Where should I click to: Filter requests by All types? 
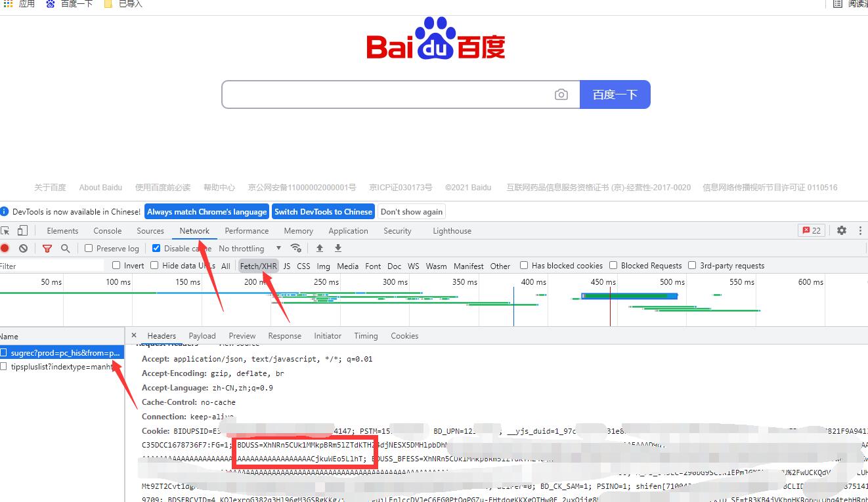226,266
